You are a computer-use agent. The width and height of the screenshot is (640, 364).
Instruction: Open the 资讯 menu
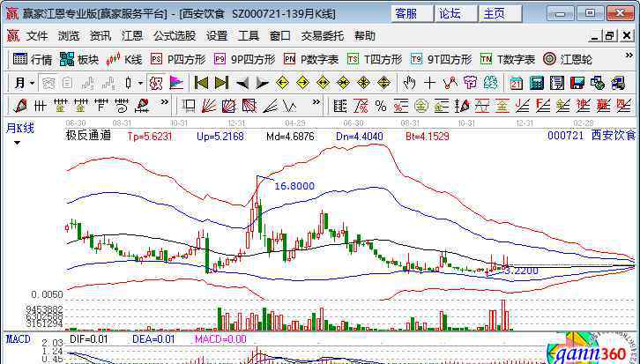click(100, 36)
